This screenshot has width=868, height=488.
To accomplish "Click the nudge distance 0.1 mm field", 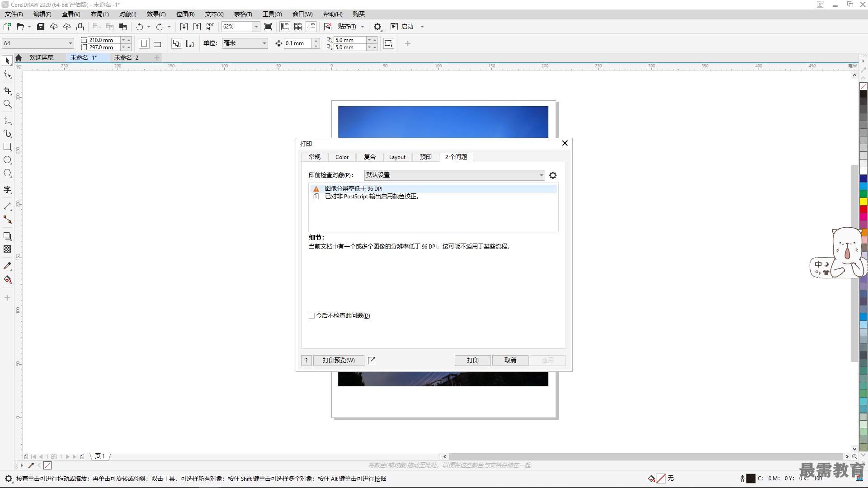I will click(298, 43).
